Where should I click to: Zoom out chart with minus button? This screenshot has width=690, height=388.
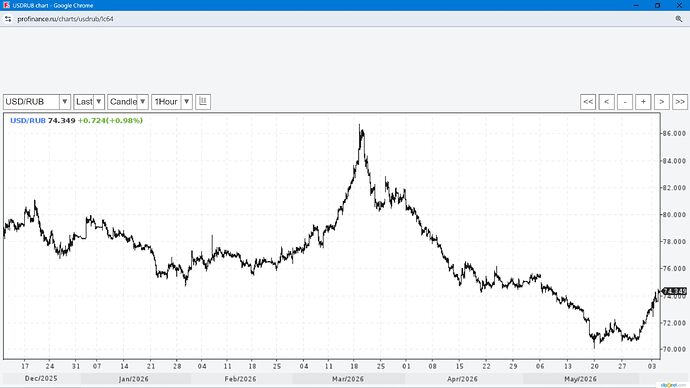[x=625, y=102]
